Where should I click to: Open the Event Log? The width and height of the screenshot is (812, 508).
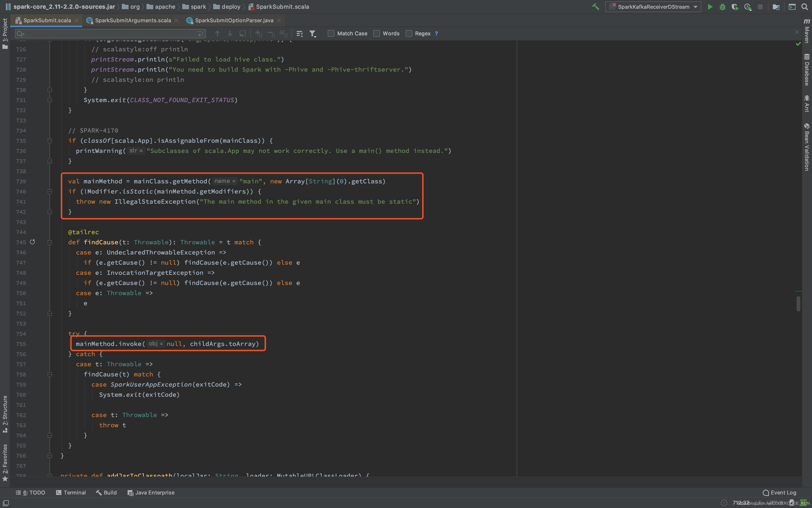(x=779, y=493)
